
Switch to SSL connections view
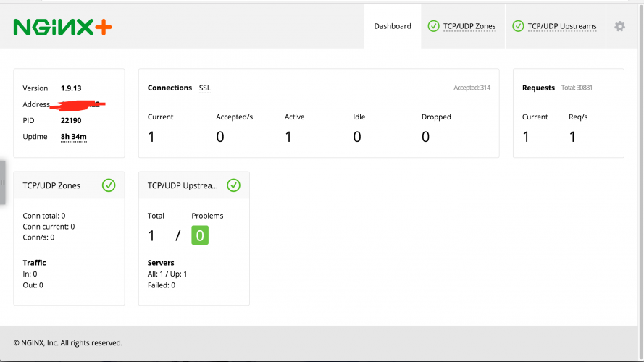click(204, 88)
